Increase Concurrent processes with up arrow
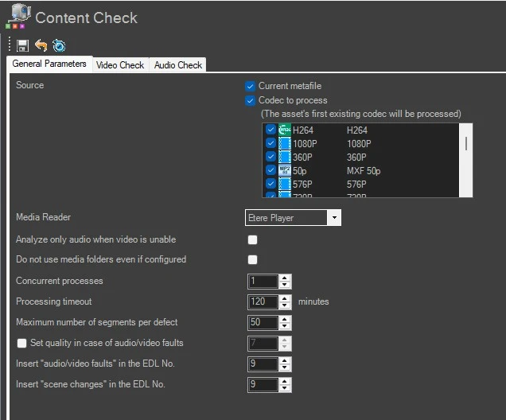506x420 pixels. point(286,278)
